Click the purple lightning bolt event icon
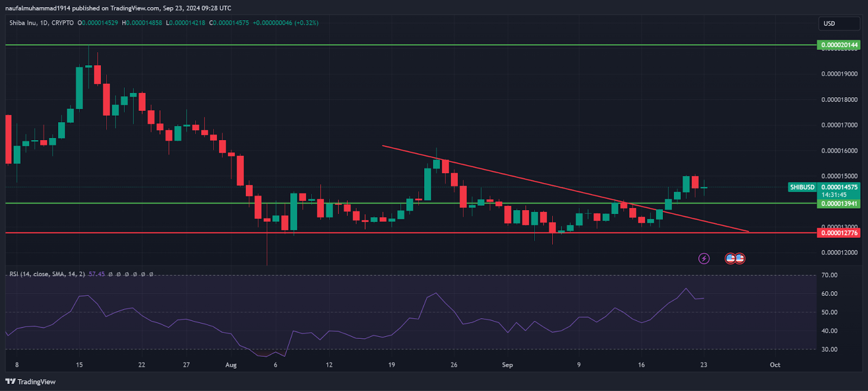This screenshot has height=391, width=868. click(x=704, y=258)
